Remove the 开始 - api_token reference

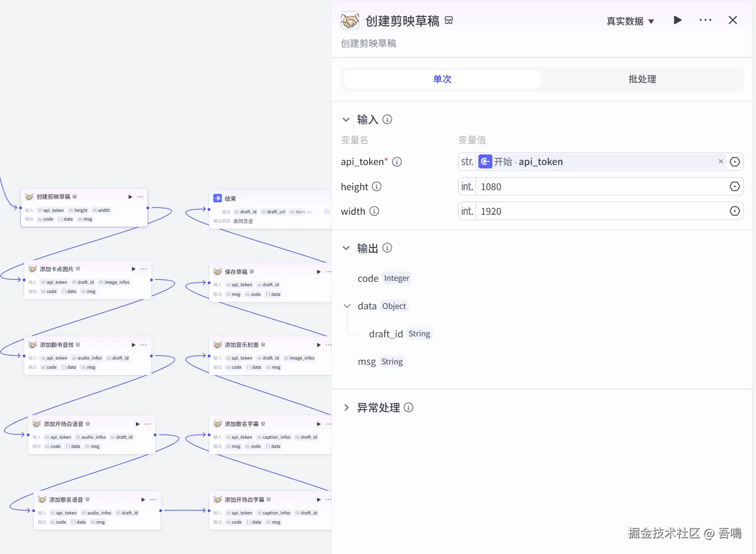pos(721,162)
